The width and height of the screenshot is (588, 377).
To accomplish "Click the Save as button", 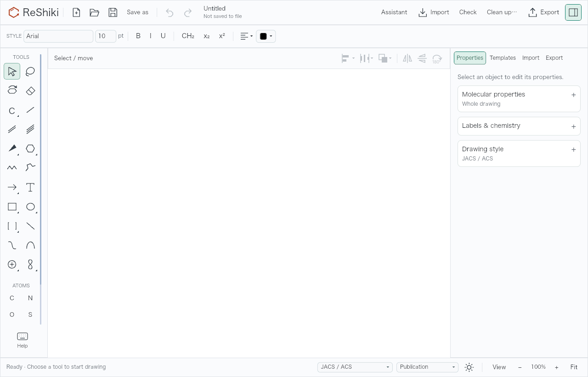I will (138, 12).
